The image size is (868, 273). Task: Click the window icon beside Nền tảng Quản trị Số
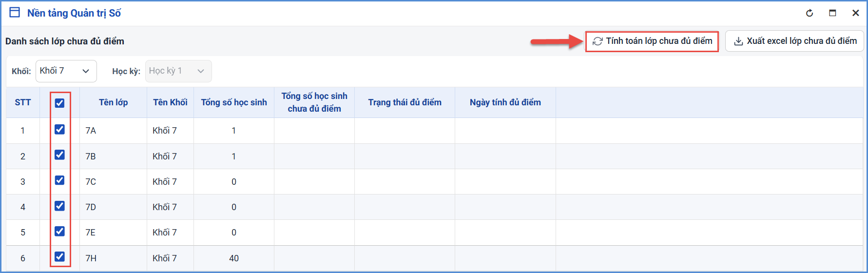pyautogui.click(x=15, y=13)
